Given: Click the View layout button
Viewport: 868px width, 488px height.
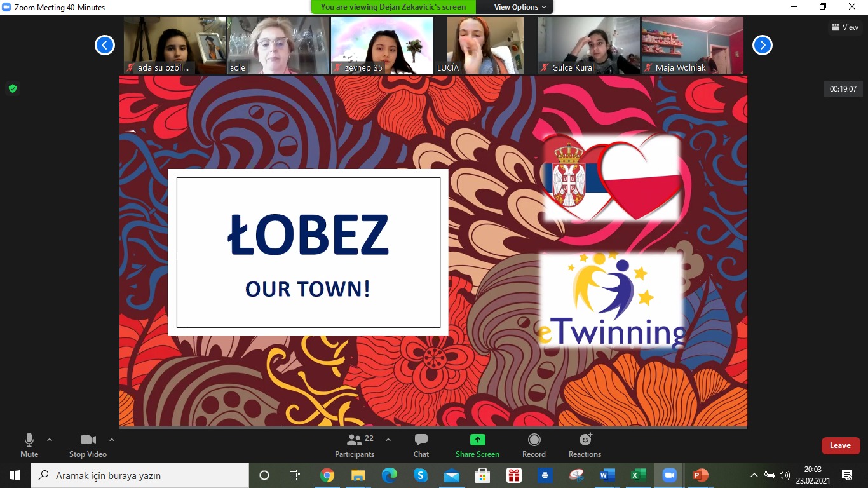Looking at the screenshot, I should [845, 27].
